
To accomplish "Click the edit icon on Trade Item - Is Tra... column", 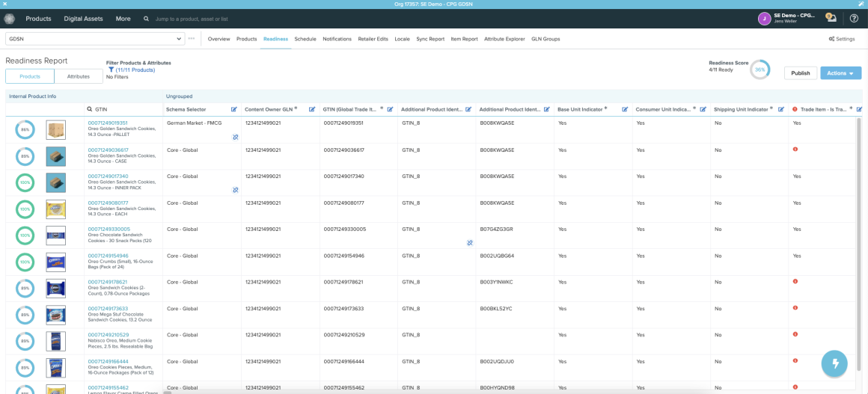I will pyautogui.click(x=859, y=110).
